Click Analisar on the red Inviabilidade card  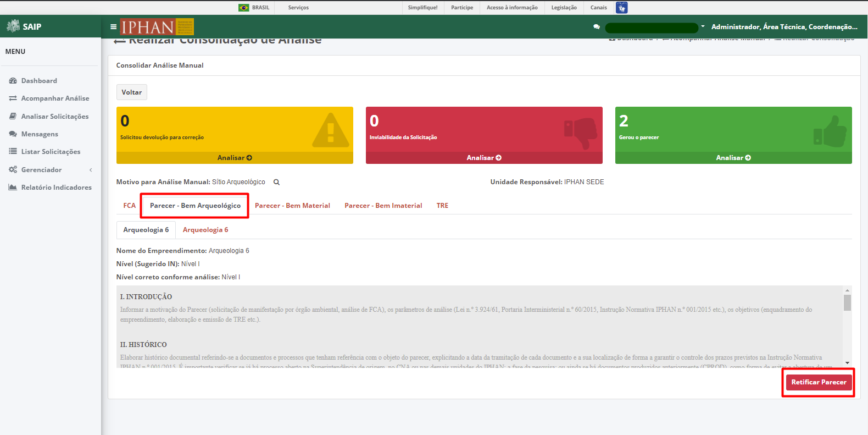pyautogui.click(x=484, y=158)
